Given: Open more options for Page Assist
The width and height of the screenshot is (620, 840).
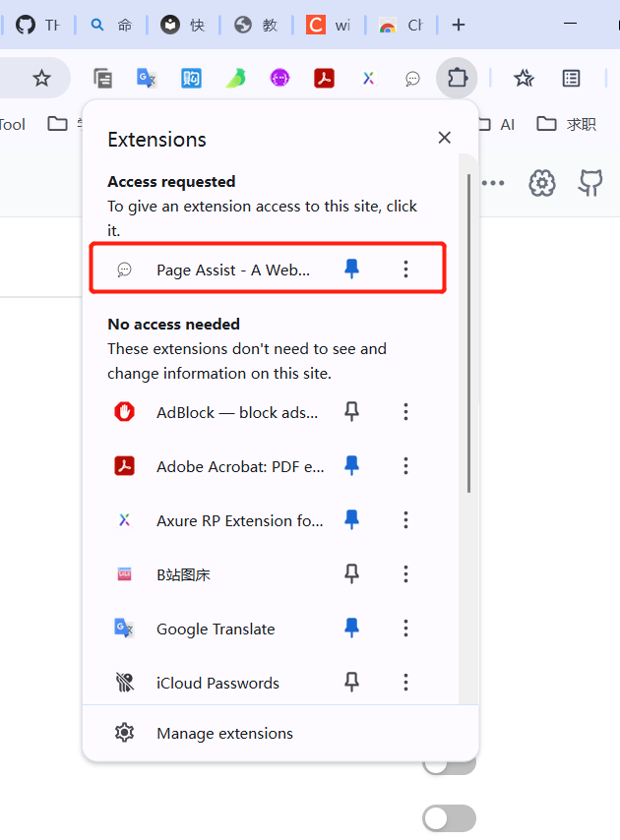Looking at the screenshot, I should click(405, 270).
